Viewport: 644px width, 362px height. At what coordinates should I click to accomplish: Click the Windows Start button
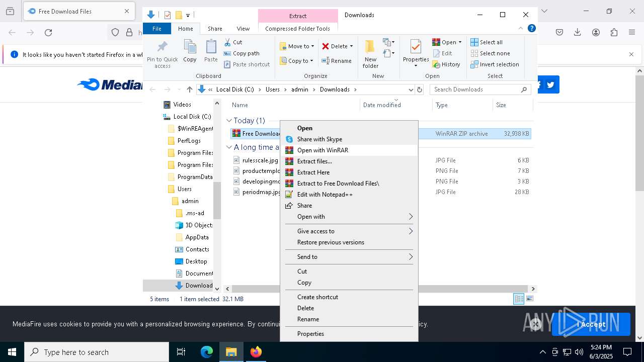pyautogui.click(x=12, y=352)
